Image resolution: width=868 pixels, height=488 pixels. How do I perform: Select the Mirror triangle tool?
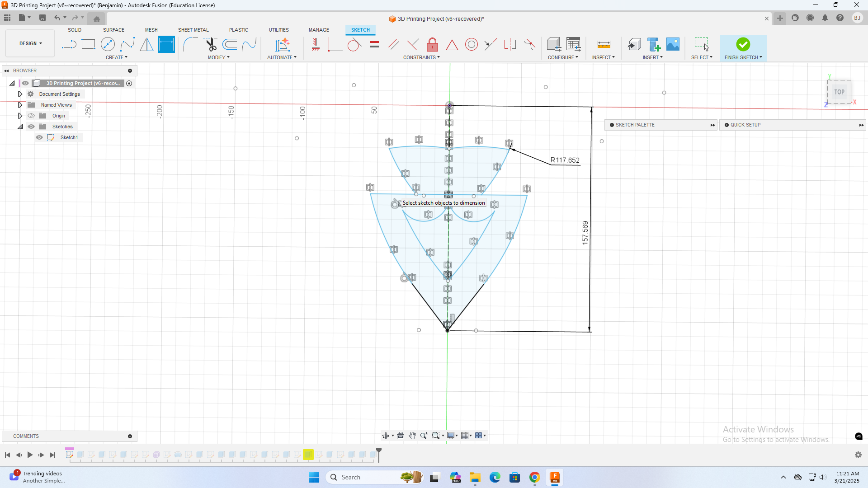(x=146, y=44)
